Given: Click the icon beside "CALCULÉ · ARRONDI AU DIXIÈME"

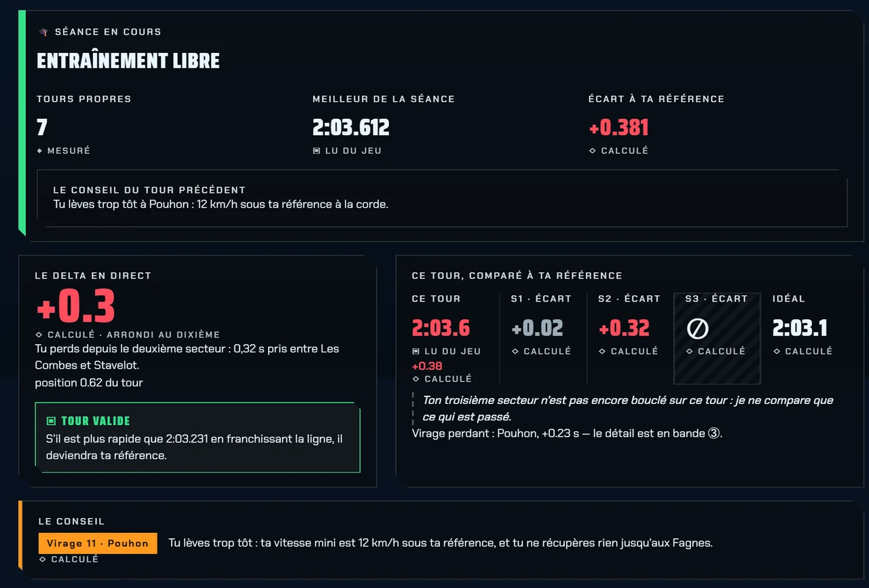Looking at the screenshot, I should point(39,335).
